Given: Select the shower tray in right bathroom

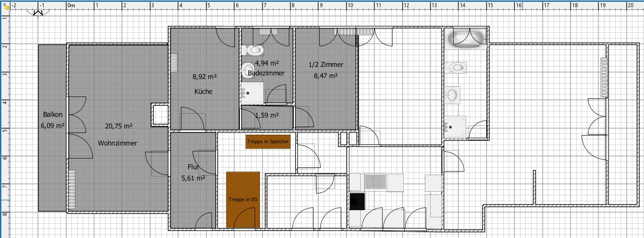Looking at the screenshot, I should coord(454,127).
